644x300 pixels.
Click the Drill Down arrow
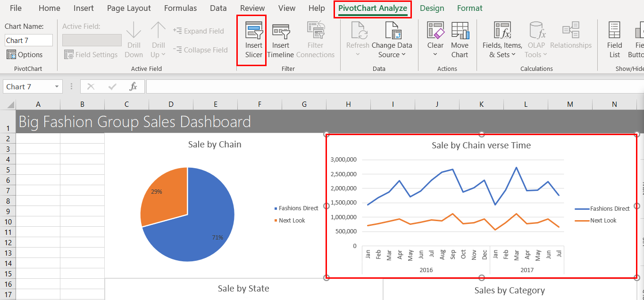[x=134, y=30]
